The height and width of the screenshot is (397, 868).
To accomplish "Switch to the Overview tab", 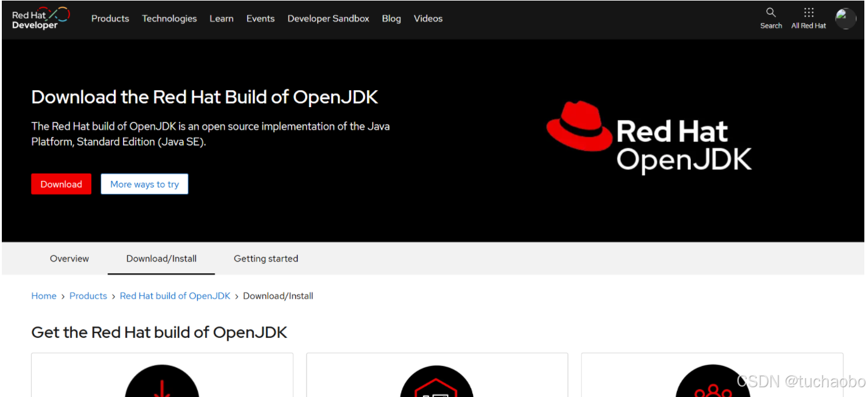I will click(69, 259).
